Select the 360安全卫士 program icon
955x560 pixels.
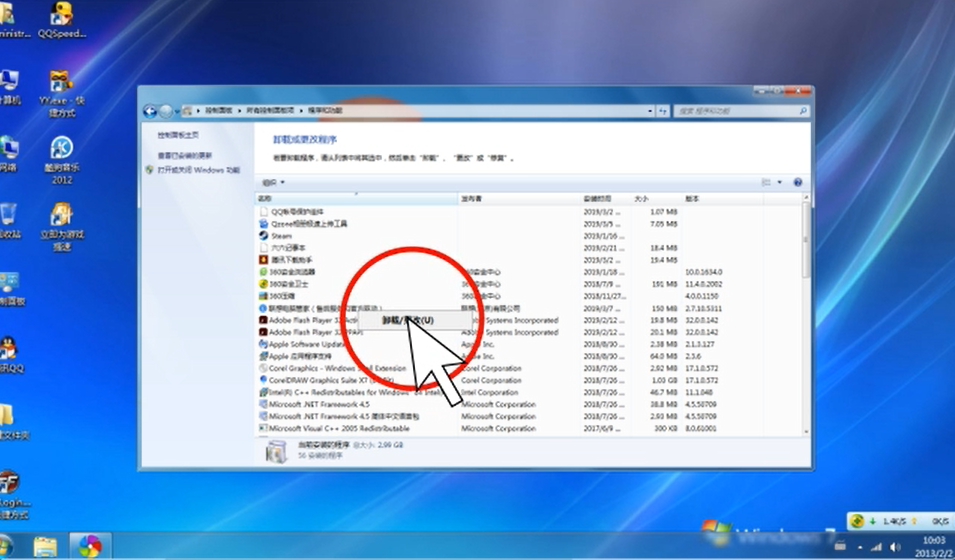point(264,284)
